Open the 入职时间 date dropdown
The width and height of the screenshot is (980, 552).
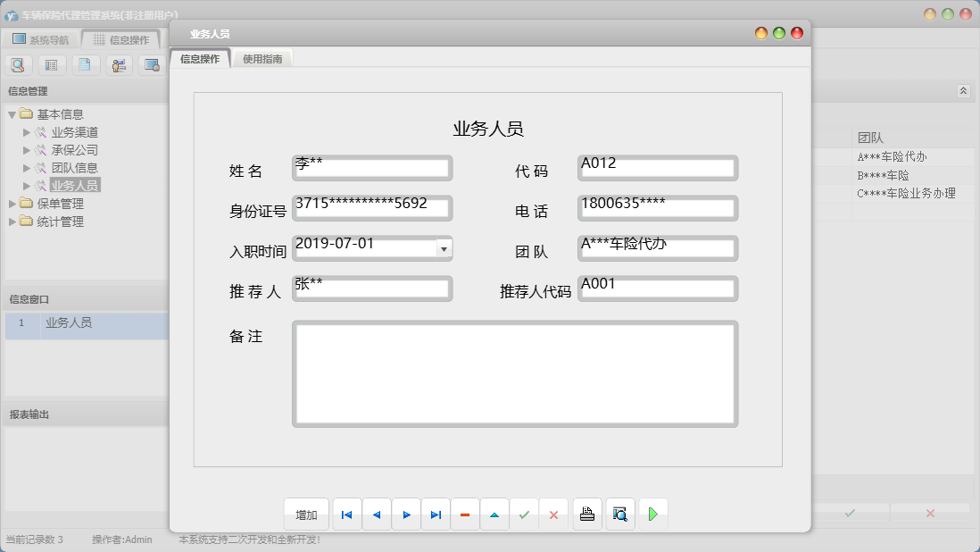click(444, 249)
